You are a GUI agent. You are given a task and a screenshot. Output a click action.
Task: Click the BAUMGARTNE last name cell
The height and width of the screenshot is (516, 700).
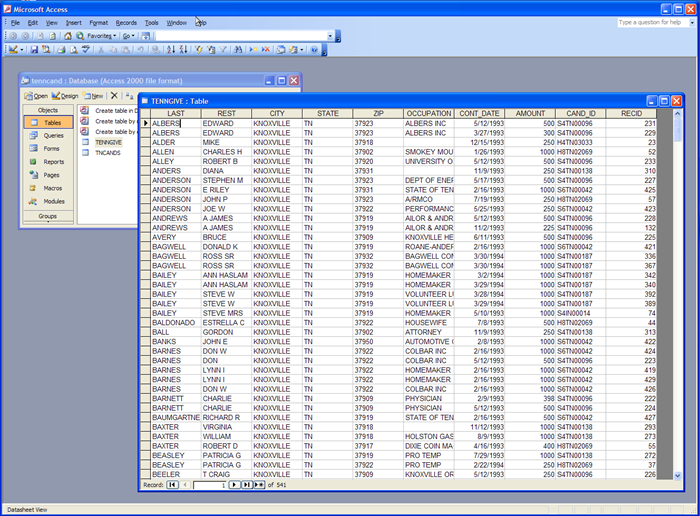pos(175,417)
